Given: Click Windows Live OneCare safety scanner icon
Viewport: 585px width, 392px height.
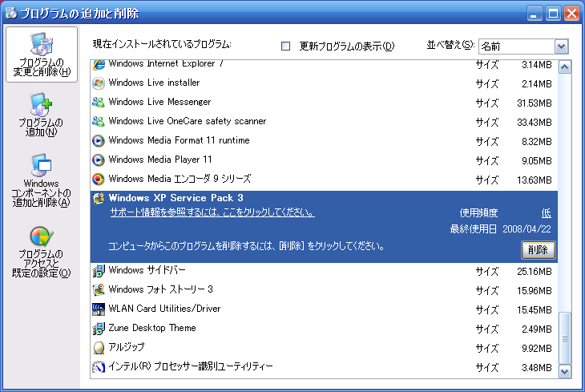Looking at the screenshot, I should (99, 122).
